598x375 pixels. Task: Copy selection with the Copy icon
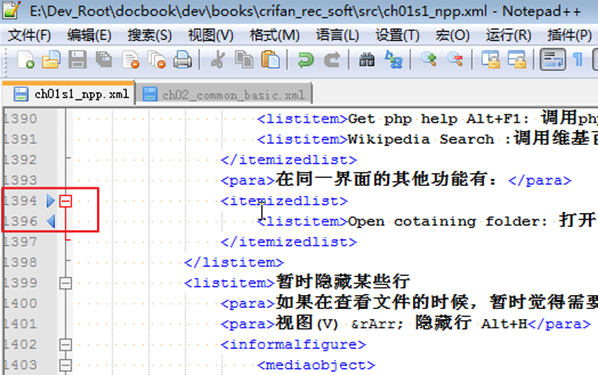pyautogui.click(x=244, y=60)
